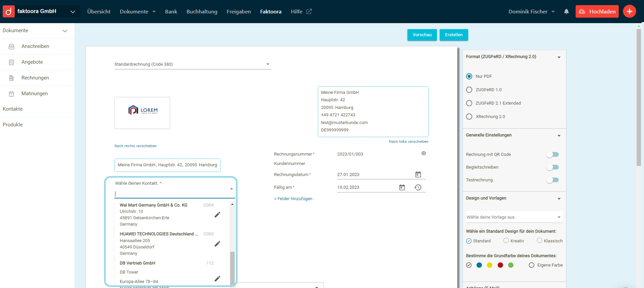
Task: Select the XRechnung 2.0 format option
Action: click(469, 117)
